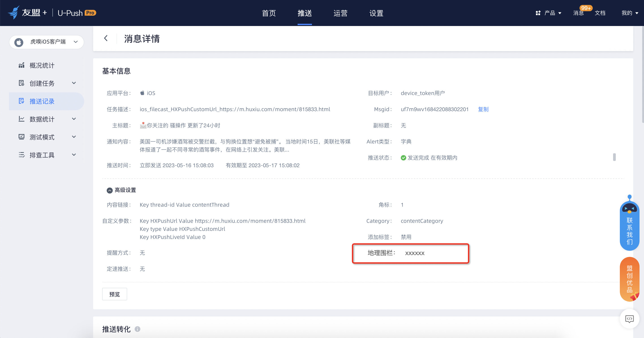Expand the 测试模式 sidebar menu
Screen dimensions: 644x338
coord(74,137)
